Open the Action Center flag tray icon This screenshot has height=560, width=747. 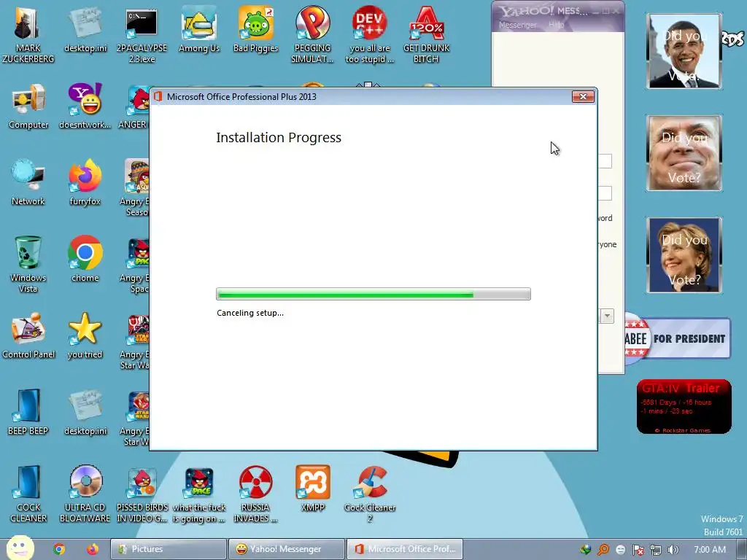[x=638, y=550]
